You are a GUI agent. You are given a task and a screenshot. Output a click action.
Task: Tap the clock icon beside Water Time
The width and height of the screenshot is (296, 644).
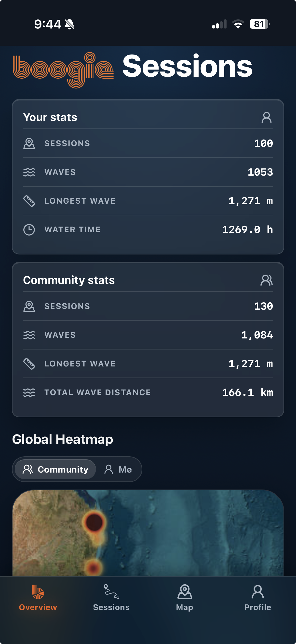tap(29, 229)
